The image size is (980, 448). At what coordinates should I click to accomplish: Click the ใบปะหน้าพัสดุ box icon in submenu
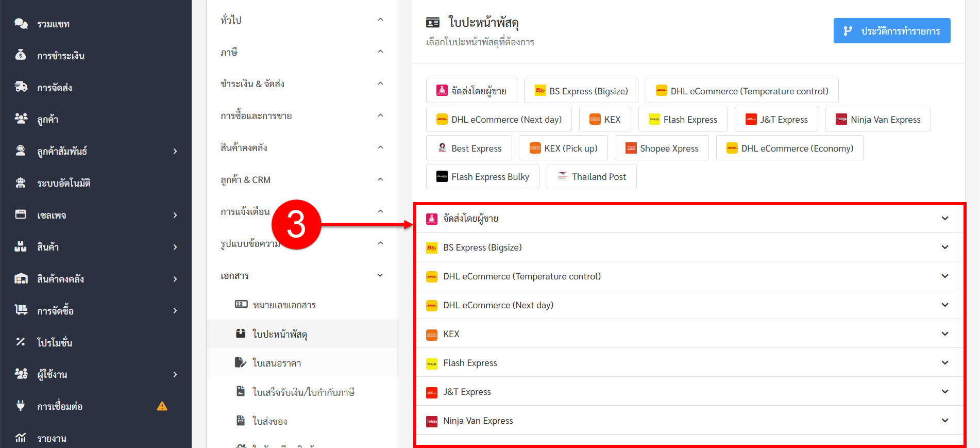pyautogui.click(x=241, y=333)
